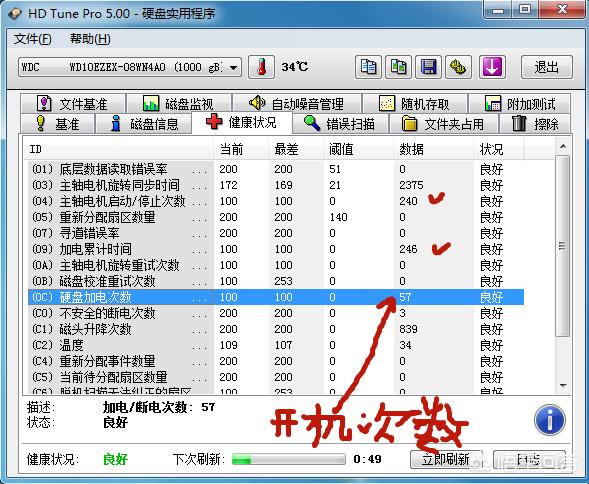Click the 加电/断电次数: 57 description
Screen dimensions: 589x484
[x=159, y=407]
